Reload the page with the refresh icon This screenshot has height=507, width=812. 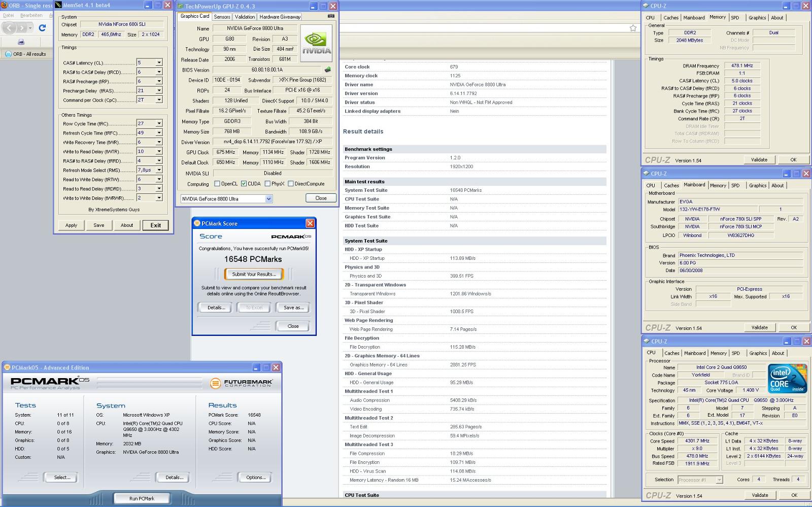tap(42, 28)
